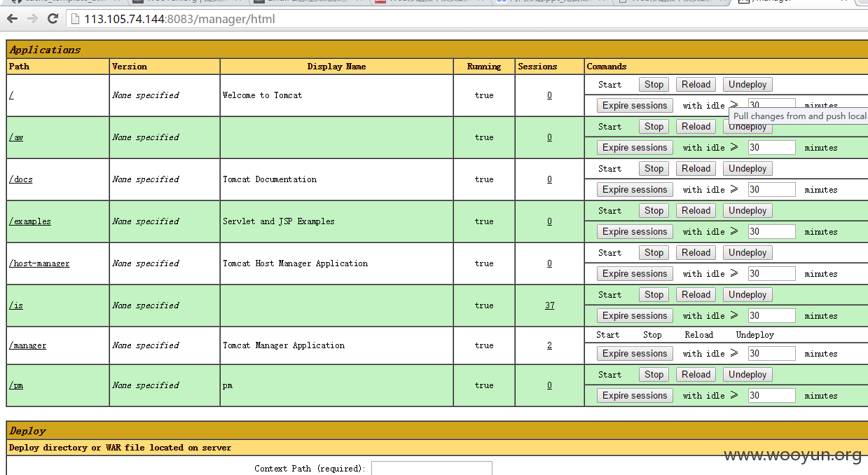868x475 pixels.
Task: Undeploy the root / application
Action: pos(748,84)
